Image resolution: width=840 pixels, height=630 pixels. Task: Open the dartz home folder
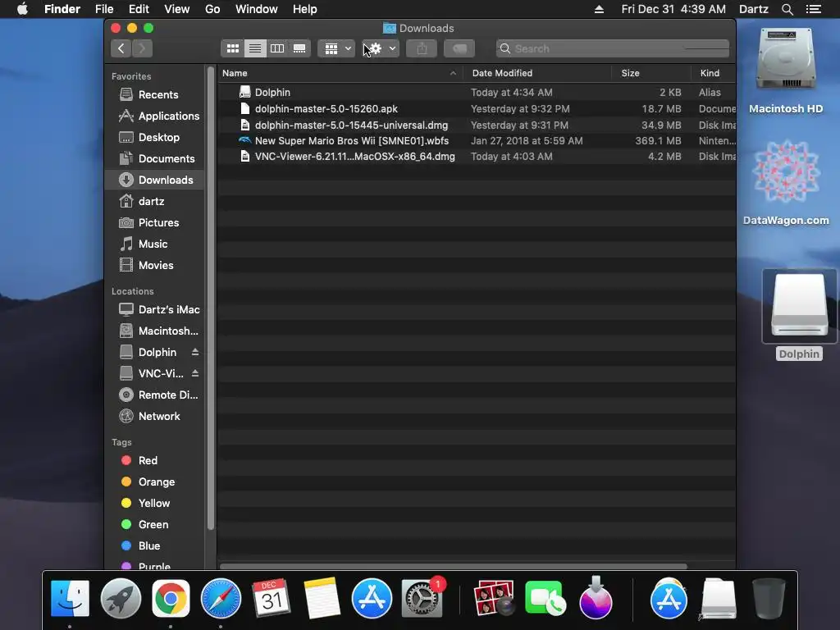154,202
